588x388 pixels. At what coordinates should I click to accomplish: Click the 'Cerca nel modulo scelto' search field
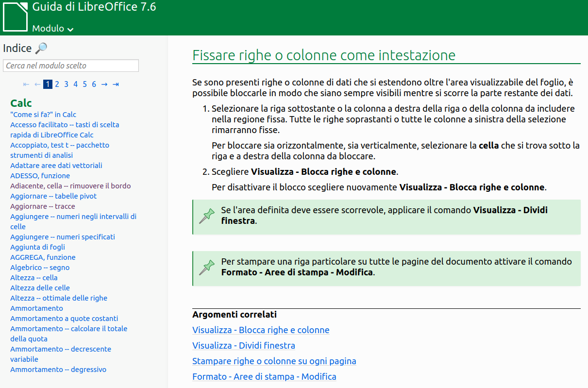pos(70,66)
